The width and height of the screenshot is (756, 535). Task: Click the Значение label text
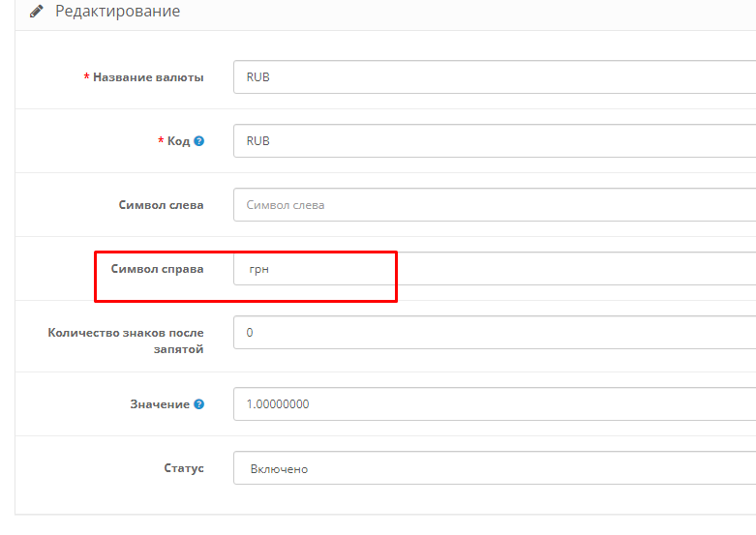click(x=161, y=404)
